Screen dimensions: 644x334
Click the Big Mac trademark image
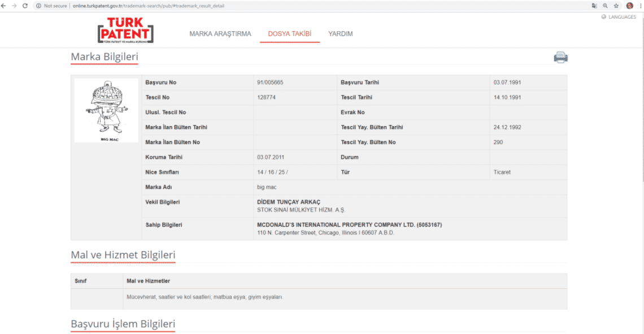tap(106, 110)
